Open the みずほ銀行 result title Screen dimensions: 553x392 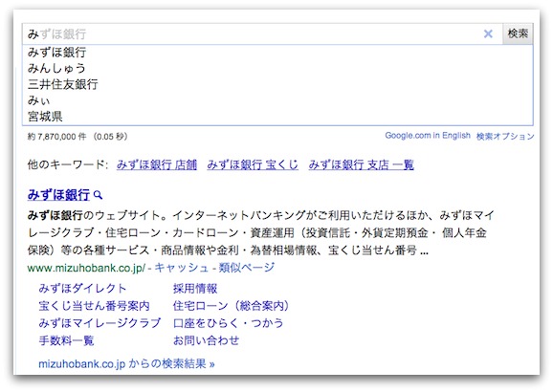[x=58, y=195]
